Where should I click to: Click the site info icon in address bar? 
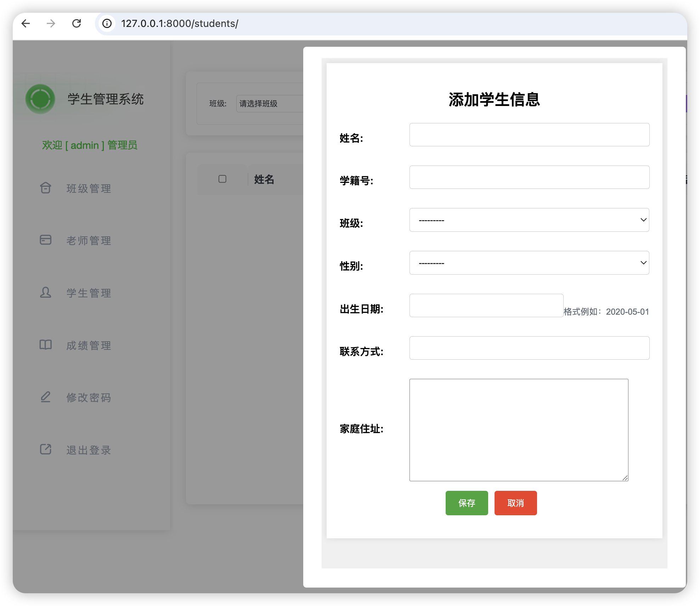click(x=107, y=23)
